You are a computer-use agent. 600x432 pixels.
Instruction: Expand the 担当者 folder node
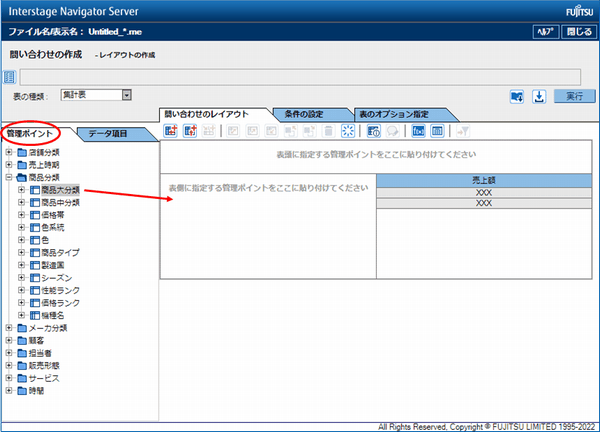pyautogui.click(x=9, y=353)
